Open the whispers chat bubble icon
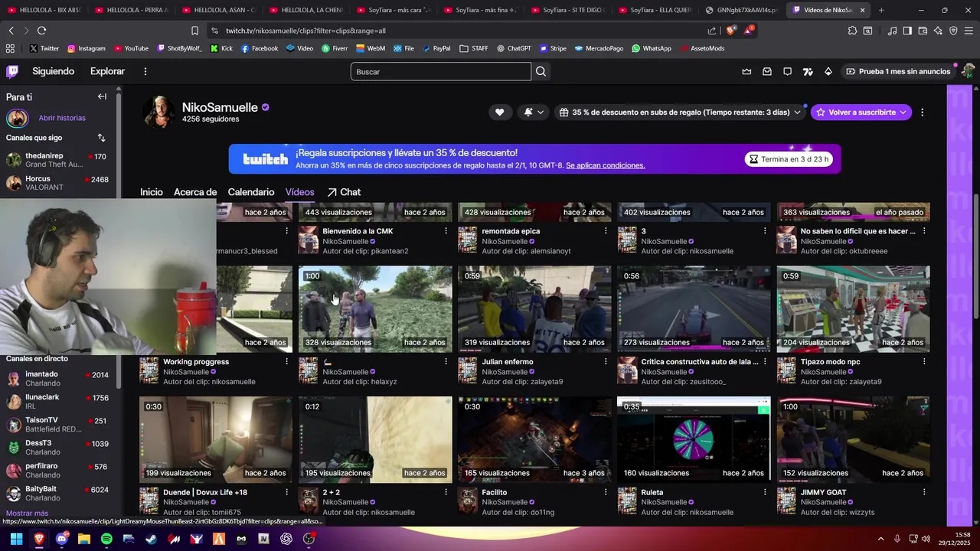This screenshot has width=980, height=551. 787,71
